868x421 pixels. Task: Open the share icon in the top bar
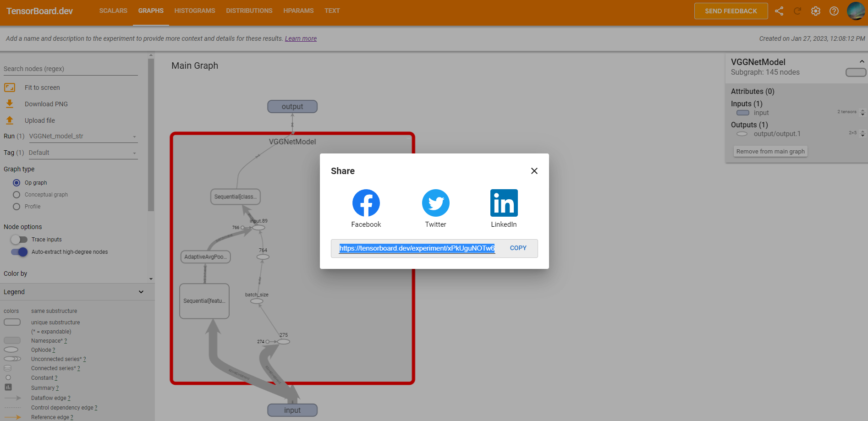coord(779,11)
